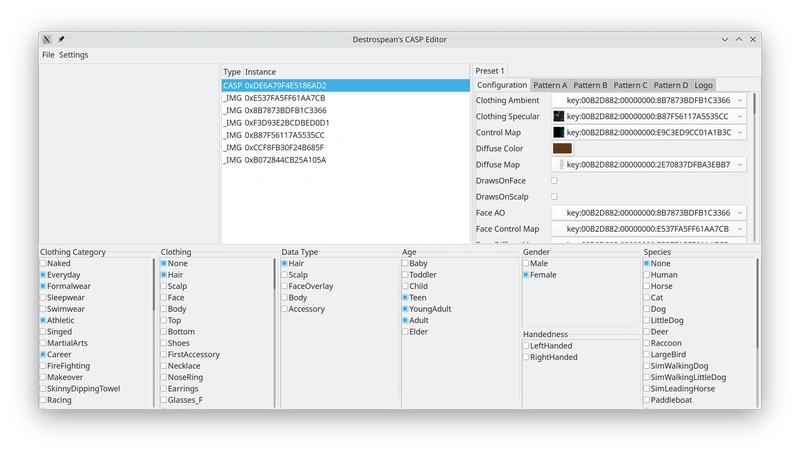The width and height of the screenshot is (800, 455).
Task: Click the pin window icon in title bar
Action: [61, 39]
